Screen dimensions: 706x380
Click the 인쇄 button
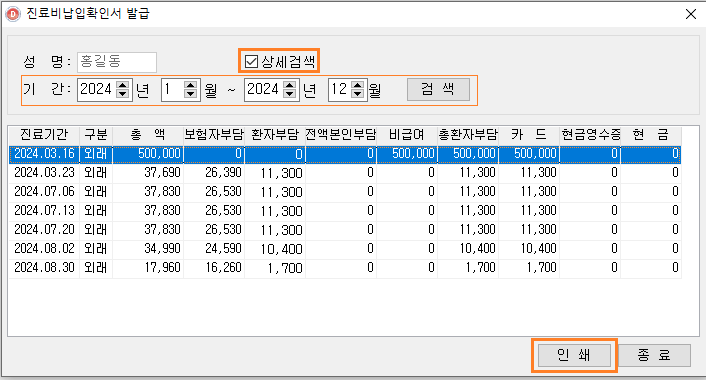click(x=574, y=355)
